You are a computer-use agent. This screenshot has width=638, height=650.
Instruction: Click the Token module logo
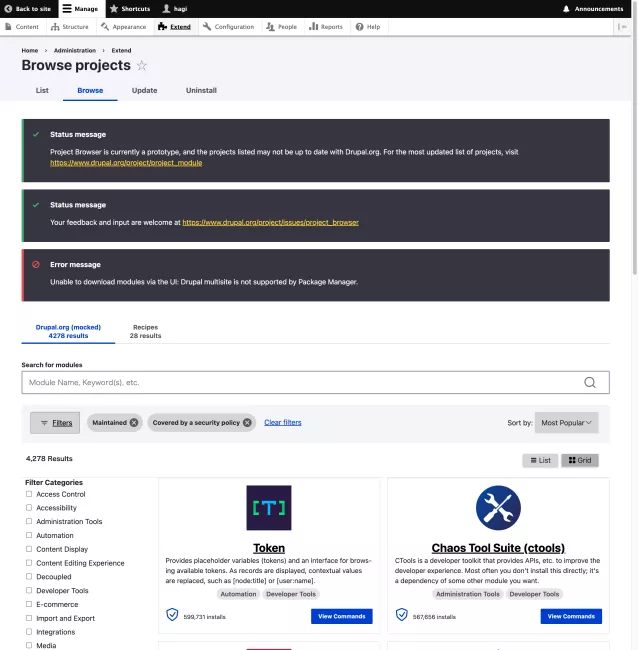(269, 508)
